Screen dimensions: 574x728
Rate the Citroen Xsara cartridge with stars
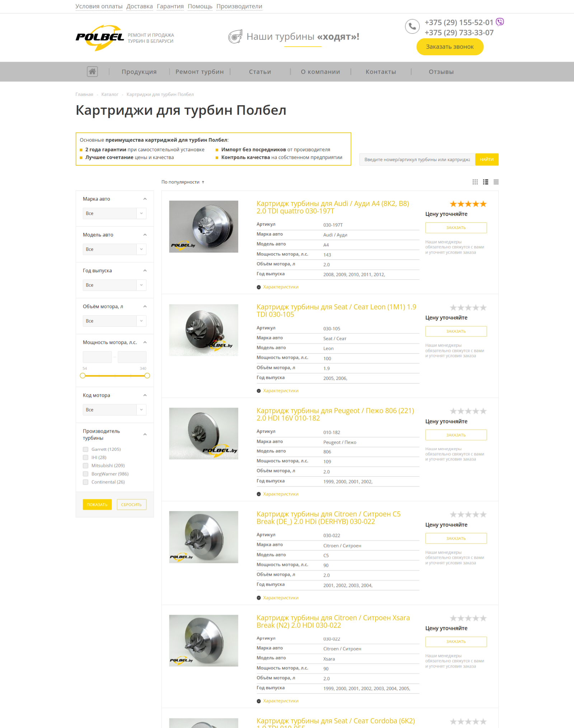[x=468, y=618]
